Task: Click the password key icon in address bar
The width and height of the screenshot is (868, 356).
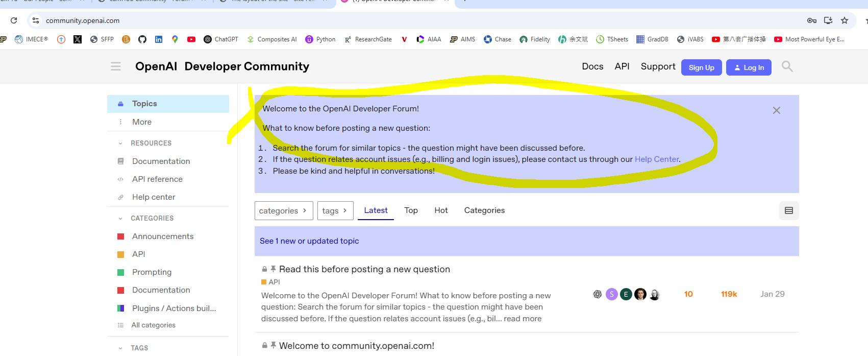Action: 812,20
